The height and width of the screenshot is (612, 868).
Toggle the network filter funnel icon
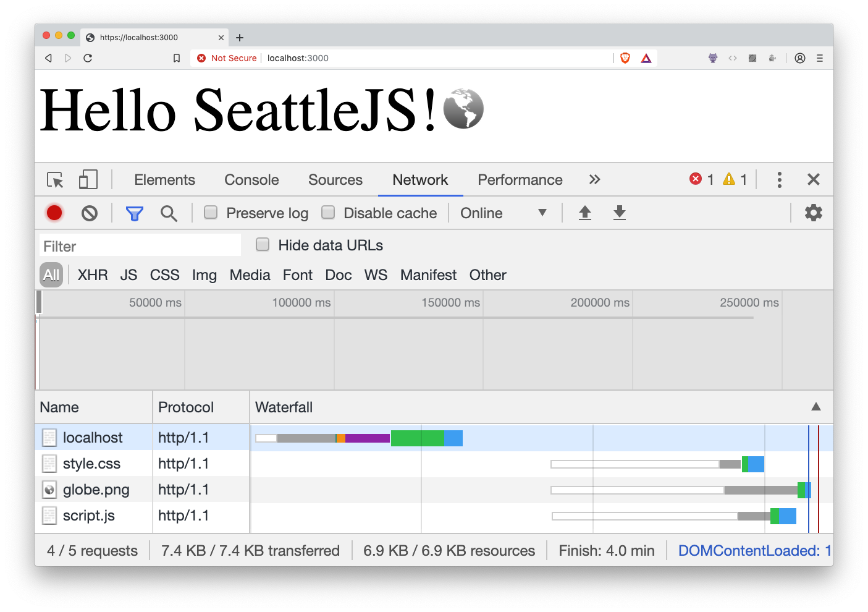coord(134,213)
